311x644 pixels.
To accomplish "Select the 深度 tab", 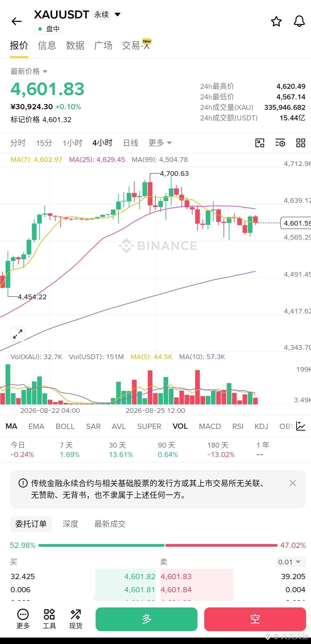I will coord(71,524).
